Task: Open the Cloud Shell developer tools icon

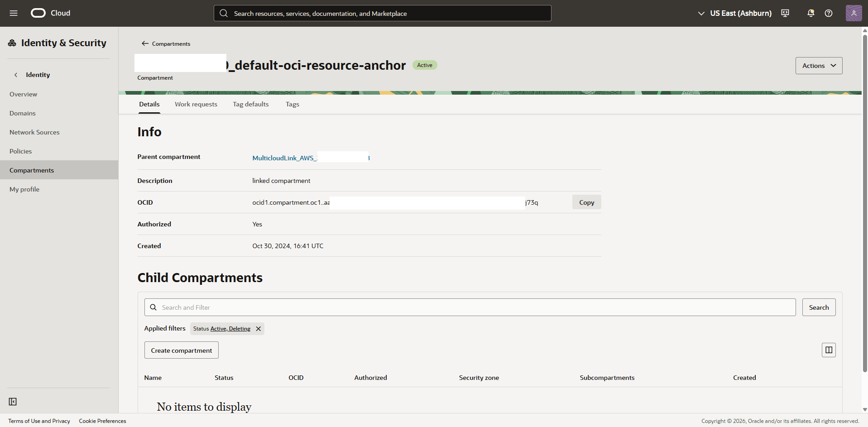Action: tap(785, 13)
